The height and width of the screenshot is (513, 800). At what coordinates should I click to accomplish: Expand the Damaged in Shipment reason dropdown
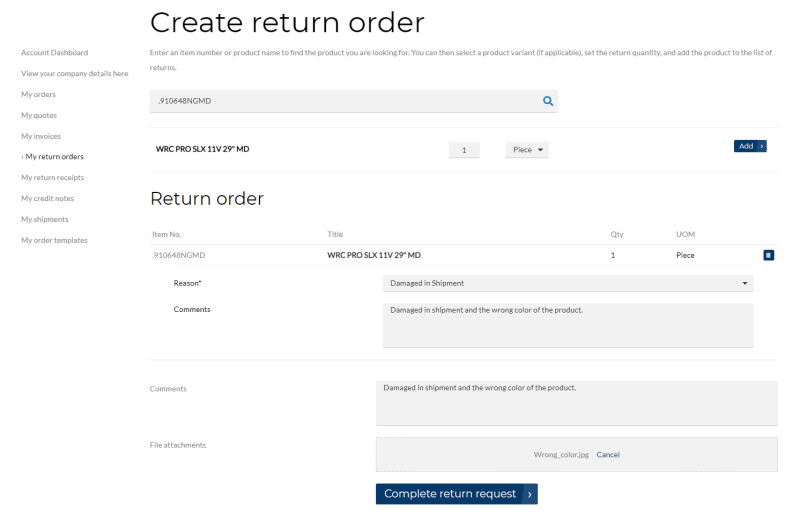(568, 283)
